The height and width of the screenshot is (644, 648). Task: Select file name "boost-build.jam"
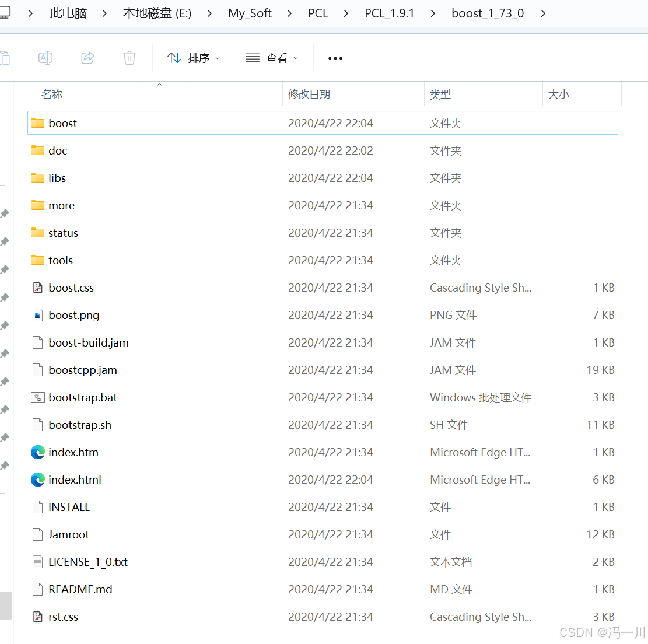(x=89, y=342)
